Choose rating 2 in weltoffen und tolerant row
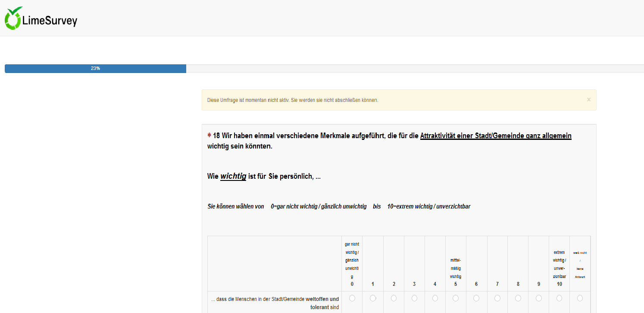Screen dimensions: 644x313 pyautogui.click(x=394, y=298)
